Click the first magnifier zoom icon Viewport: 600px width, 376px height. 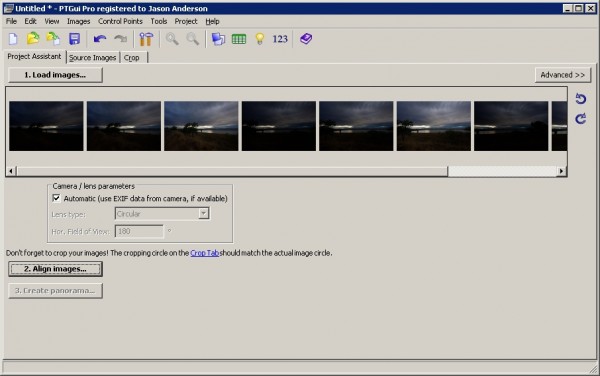(172, 39)
